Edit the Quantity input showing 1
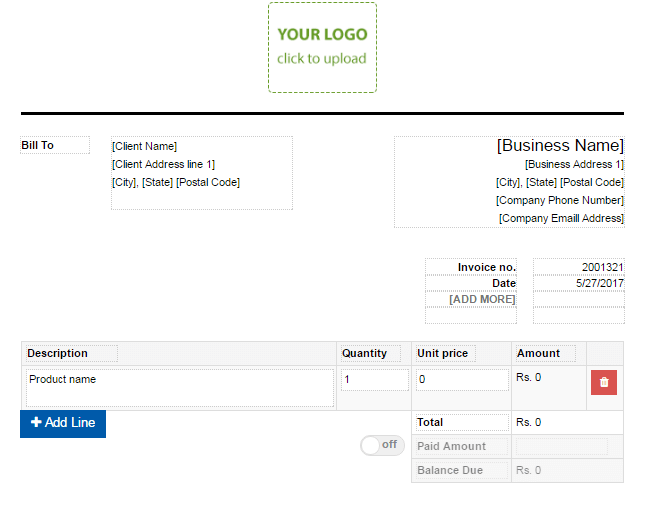 [x=374, y=380]
